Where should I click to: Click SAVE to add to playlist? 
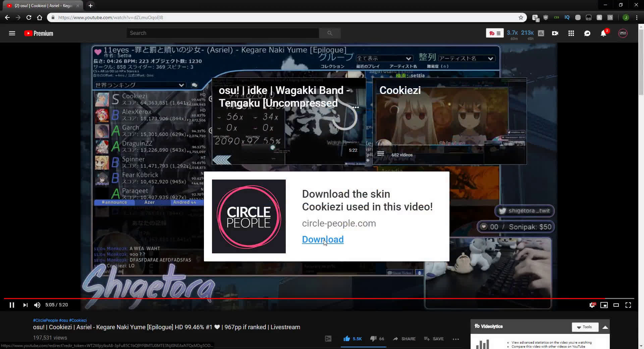click(434, 339)
